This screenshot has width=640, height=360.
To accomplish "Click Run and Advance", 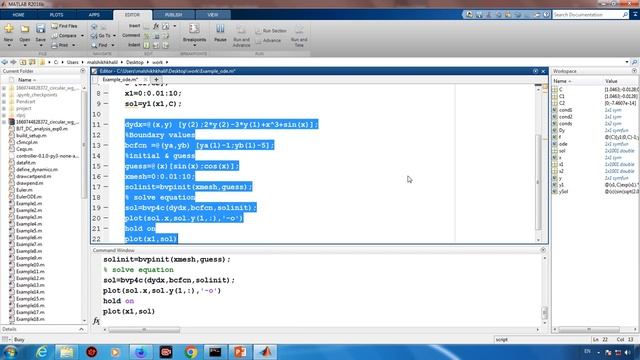I will (x=241, y=36).
